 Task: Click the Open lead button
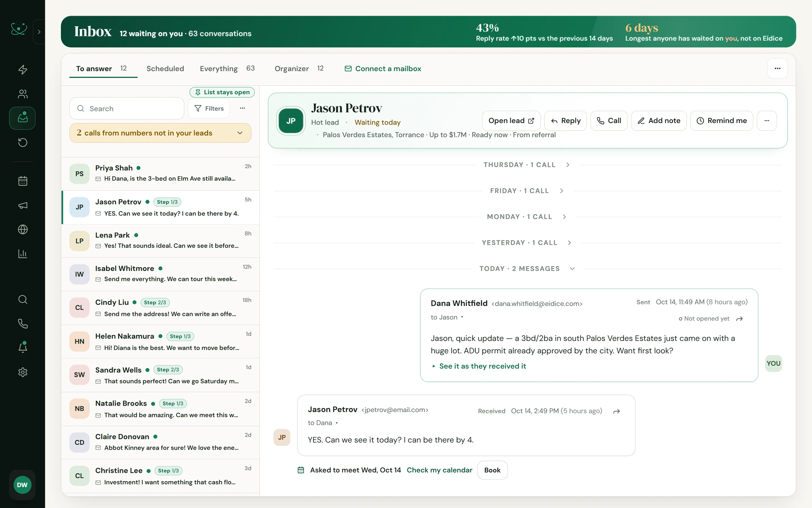[511, 121]
